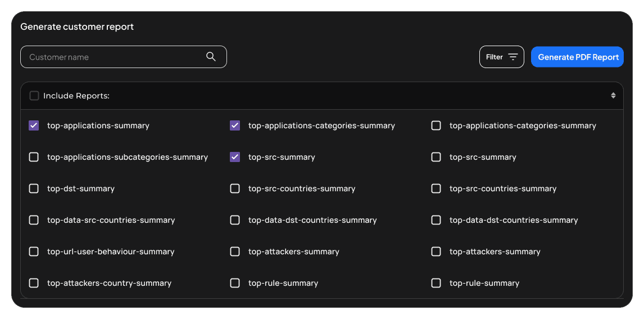This screenshot has height=319, width=644.
Task: Uncheck the top-applications-summary checkbox
Action: [x=34, y=125]
